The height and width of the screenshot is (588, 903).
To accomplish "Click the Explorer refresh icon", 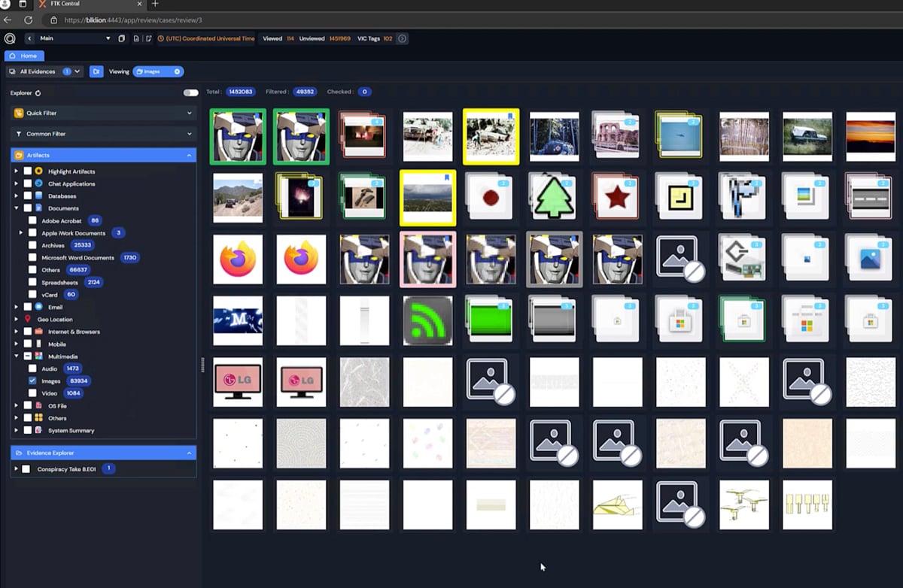I will tap(38, 93).
